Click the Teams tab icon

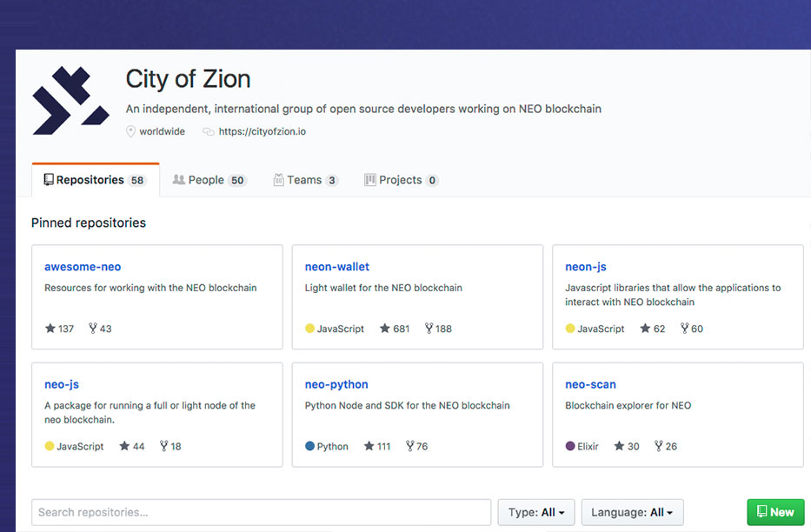tap(278, 179)
